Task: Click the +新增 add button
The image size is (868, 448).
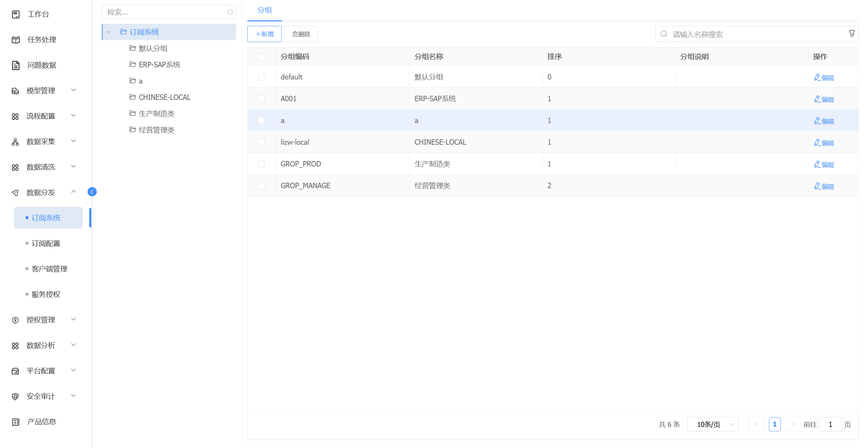Action: tap(264, 34)
